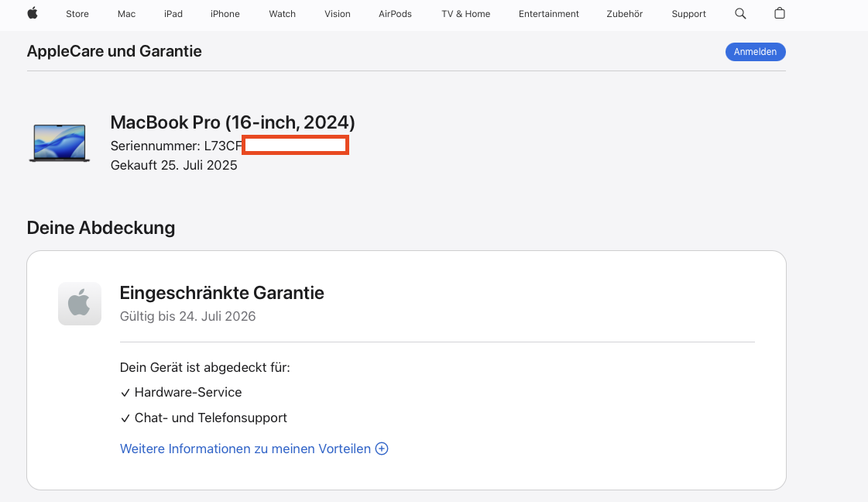This screenshot has width=868, height=502.
Task: Click the Apple logo in navigation bar
Action: [33, 13]
